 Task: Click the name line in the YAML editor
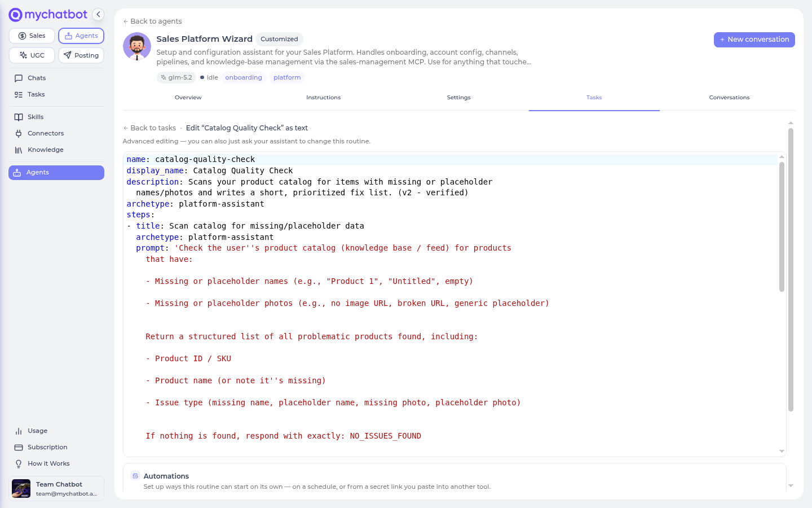click(451, 160)
